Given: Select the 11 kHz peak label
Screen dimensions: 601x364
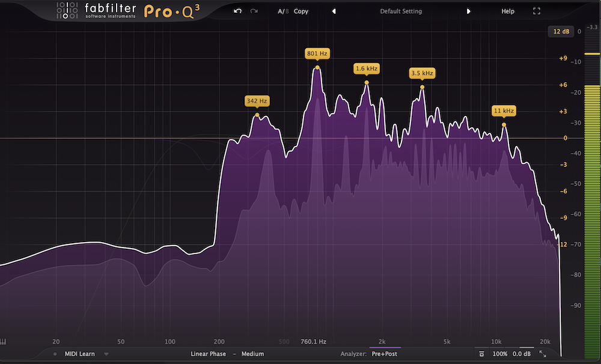Looking at the screenshot, I should click(x=504, y=111).
